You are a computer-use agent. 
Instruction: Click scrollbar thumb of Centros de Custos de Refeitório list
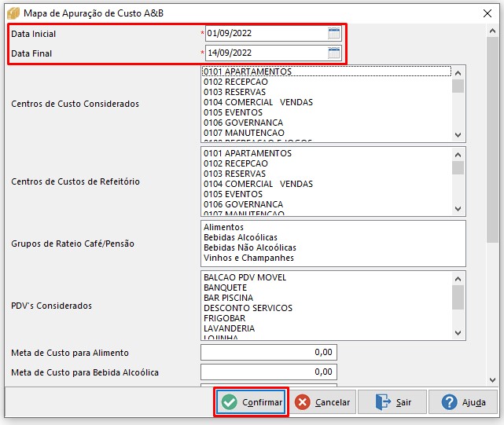458,167
